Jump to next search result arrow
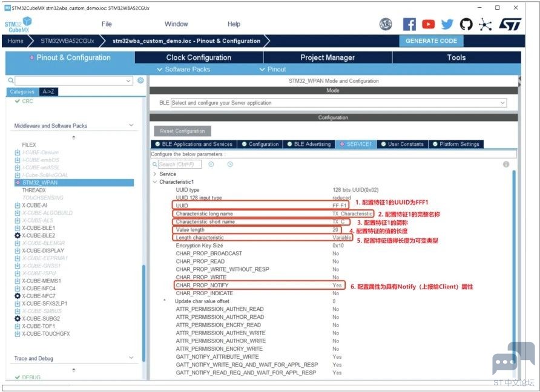Screen dimensions: 540x392 tap(230, 165)
